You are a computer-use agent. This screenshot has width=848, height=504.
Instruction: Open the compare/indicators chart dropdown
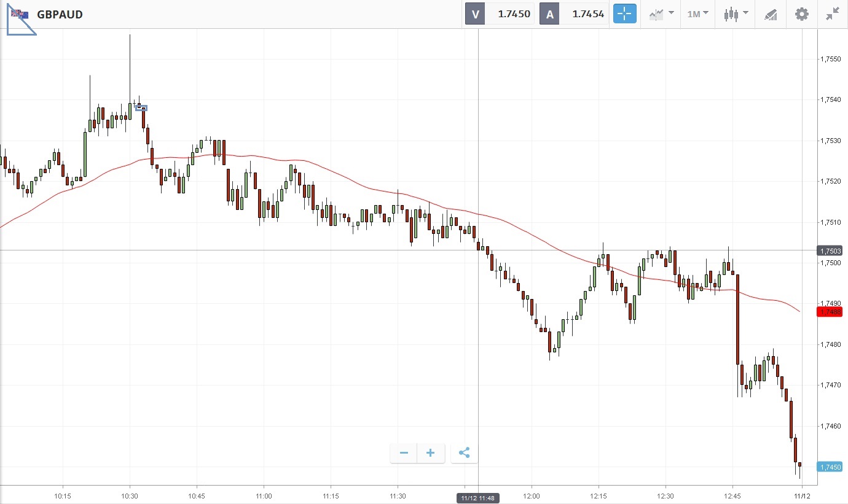point(661,14)
